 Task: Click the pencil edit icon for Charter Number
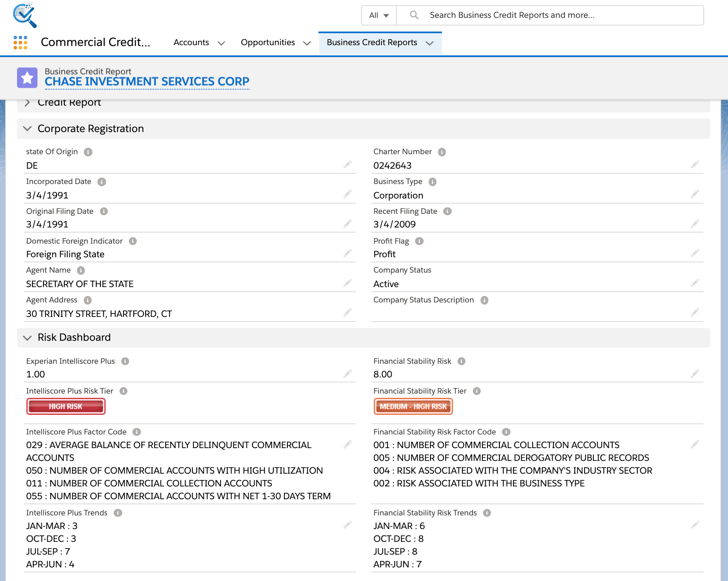pos(695,164)
